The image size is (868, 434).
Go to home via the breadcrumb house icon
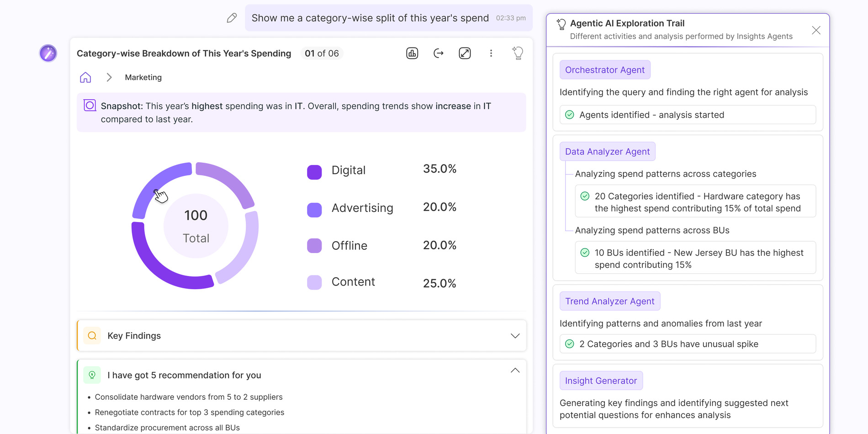pyautogui.click(x=85, y=77)
